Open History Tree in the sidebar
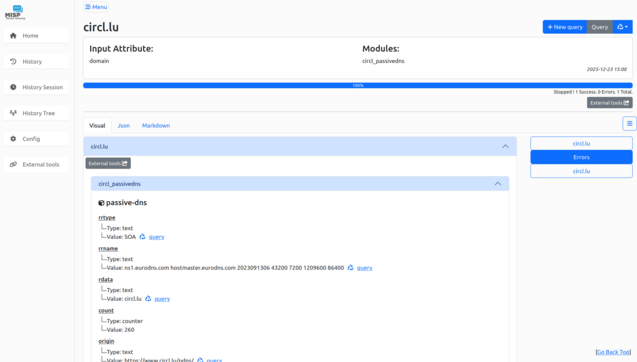This screenshot has width=637, height=362. 36,113
